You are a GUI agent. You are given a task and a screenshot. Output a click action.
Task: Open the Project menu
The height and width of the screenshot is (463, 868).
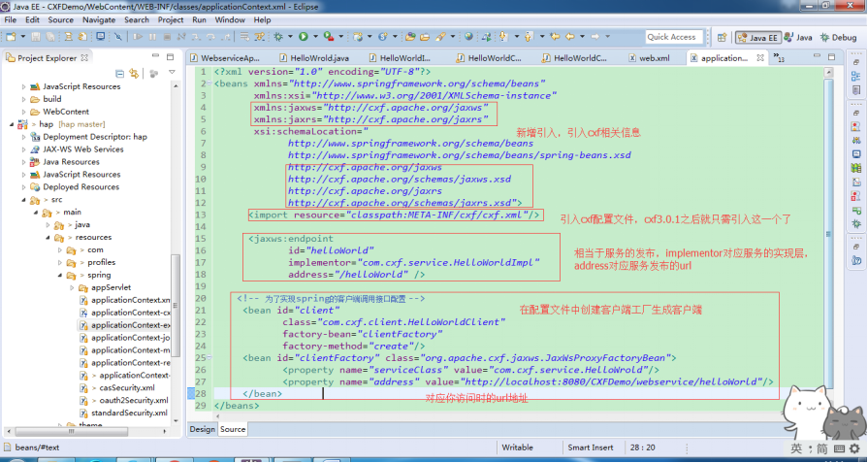click(171, 20)
